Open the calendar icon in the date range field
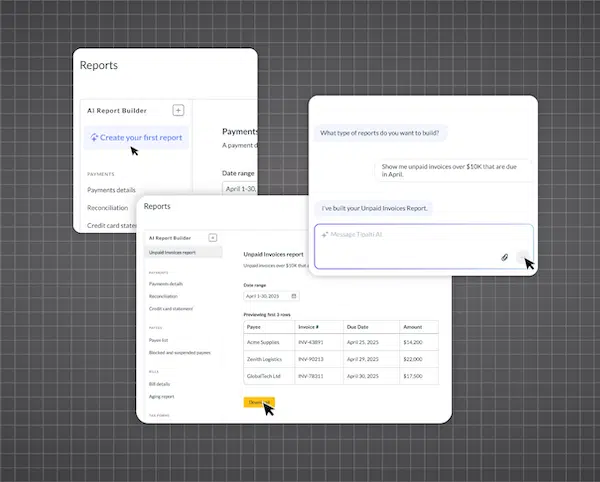 [294, 296]
